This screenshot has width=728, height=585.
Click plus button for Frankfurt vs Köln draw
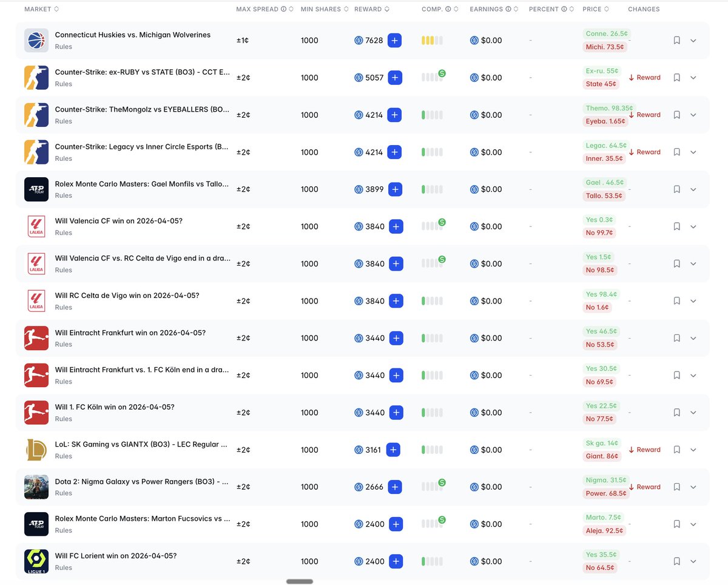pyautogui.click(x=396, y=376)
